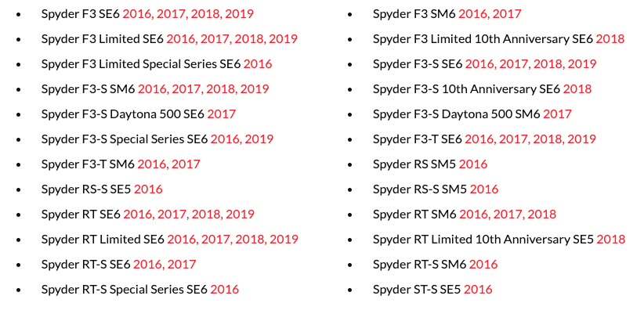Open 2016 next to Spyder RS SM5

(x=473, y=164)
